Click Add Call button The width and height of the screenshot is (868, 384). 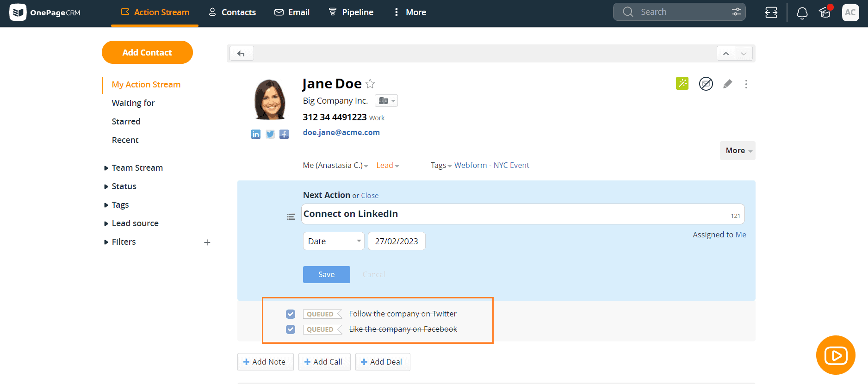[x=324, y=362]
